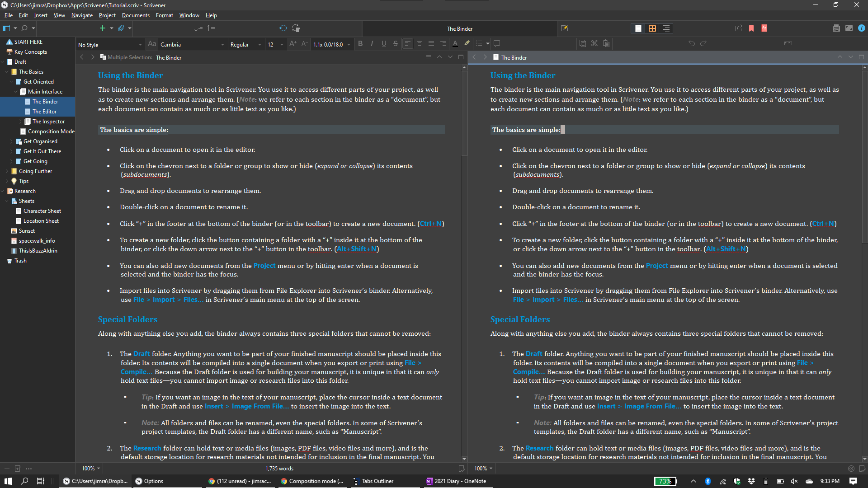Toggle Underline formatting button

click(x=384, y=44)
